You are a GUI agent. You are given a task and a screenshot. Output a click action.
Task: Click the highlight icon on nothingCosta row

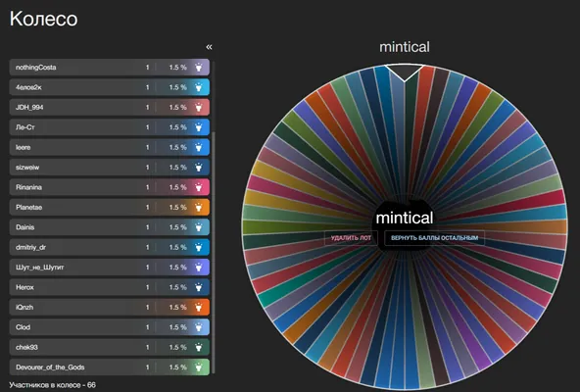[199, 68]
